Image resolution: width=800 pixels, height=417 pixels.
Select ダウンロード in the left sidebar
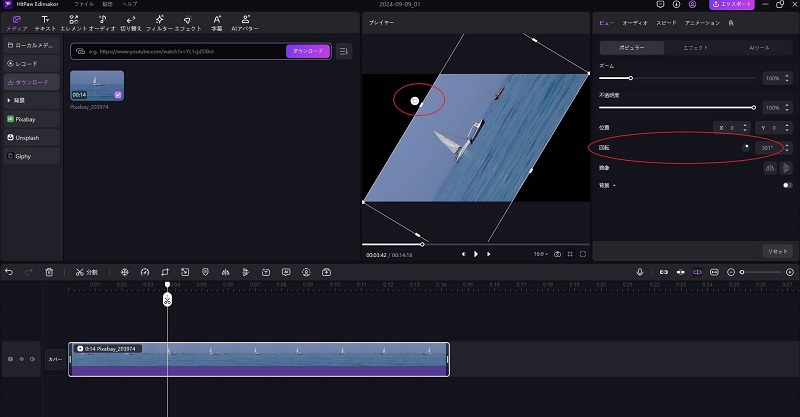[x=31, y=82]
